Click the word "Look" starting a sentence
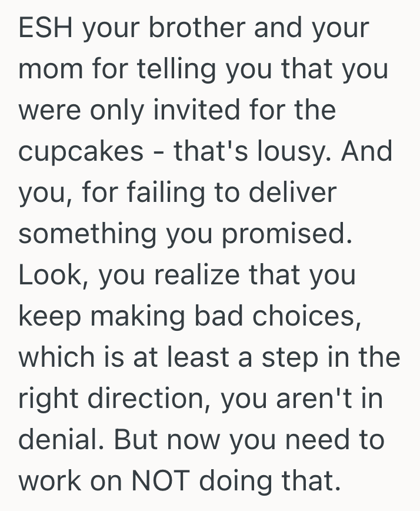 51,276
